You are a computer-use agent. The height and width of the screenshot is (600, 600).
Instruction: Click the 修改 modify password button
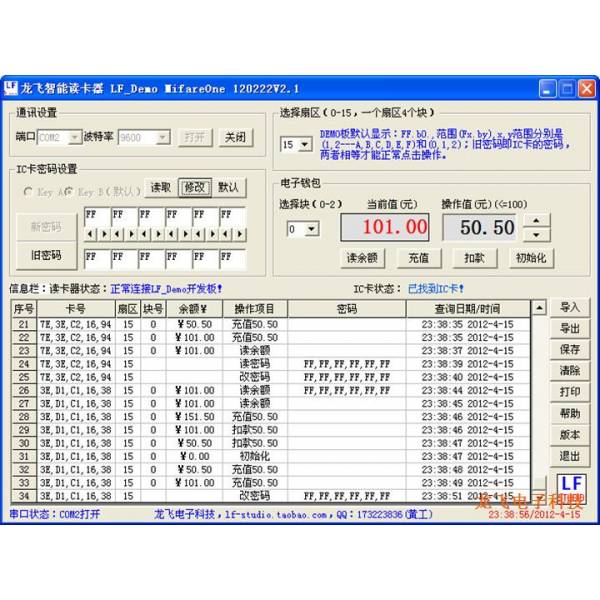click(x=194, y=187)
